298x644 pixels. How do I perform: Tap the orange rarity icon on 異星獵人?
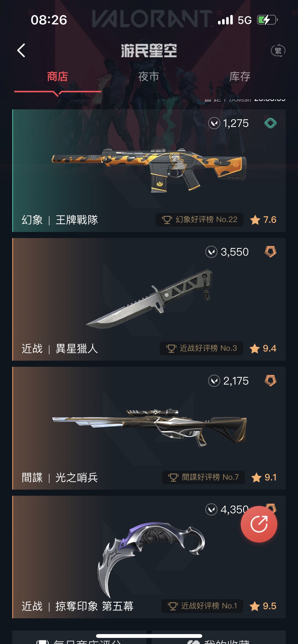pos(270,252)
